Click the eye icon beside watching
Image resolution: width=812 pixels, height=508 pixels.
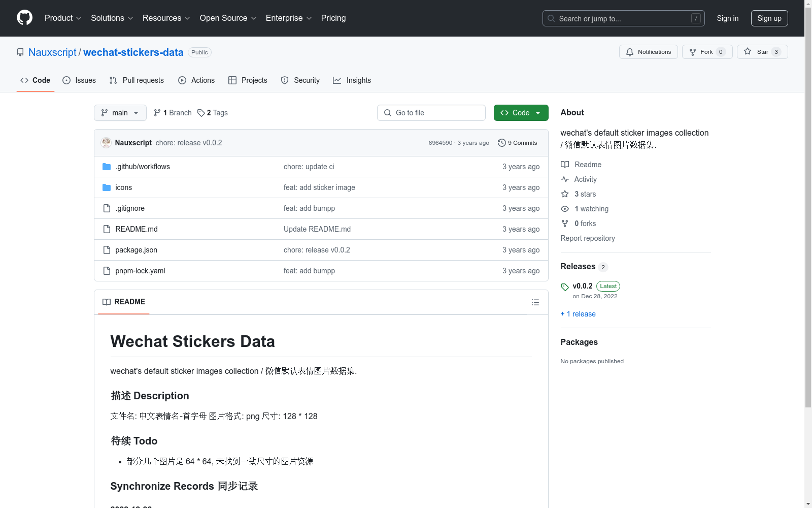565,209
